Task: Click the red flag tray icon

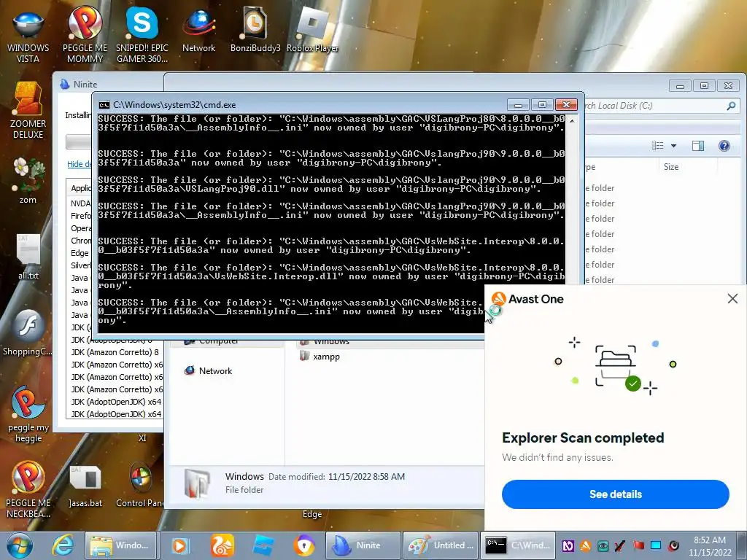Action: coord(638,545)
